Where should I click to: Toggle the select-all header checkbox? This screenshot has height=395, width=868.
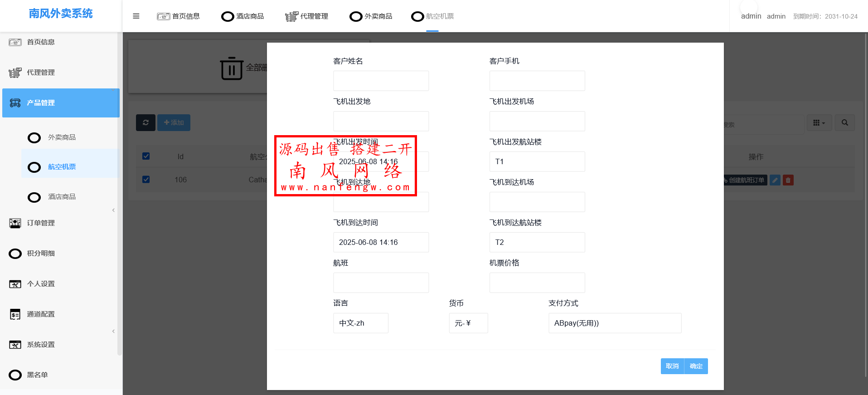(x=146, y=156)
